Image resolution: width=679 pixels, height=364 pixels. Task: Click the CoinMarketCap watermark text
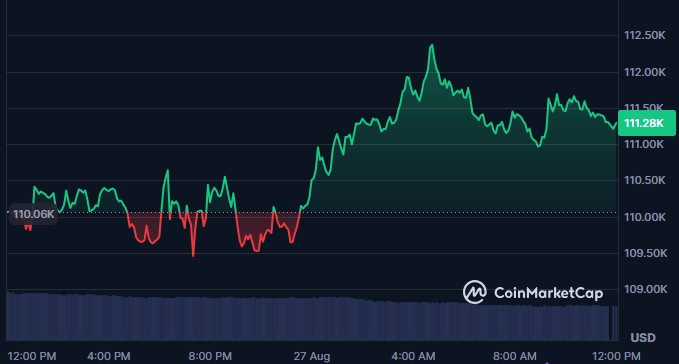[548, 293]
